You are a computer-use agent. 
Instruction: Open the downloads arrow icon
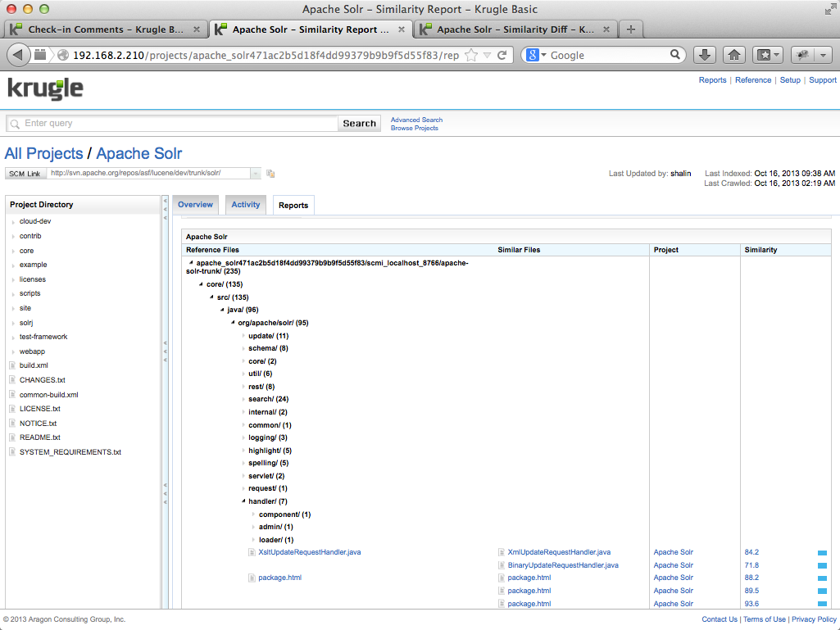point(705,55)
